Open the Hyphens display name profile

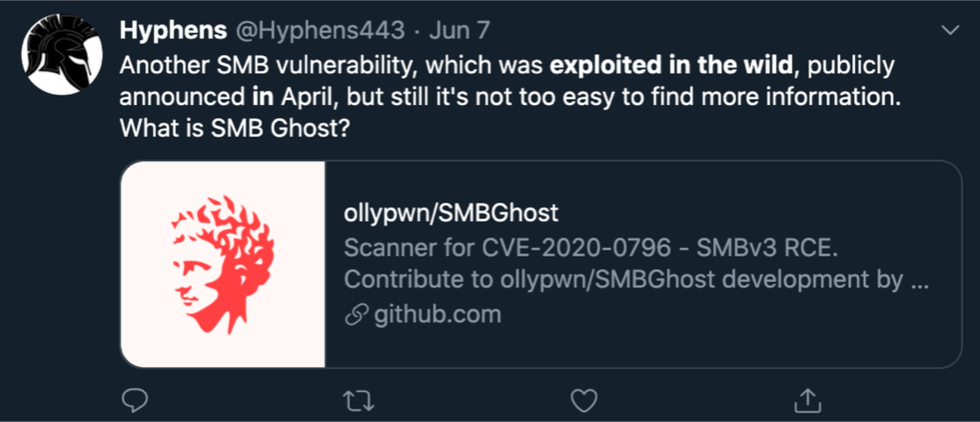pyautogui.click(x=173, y=30)
